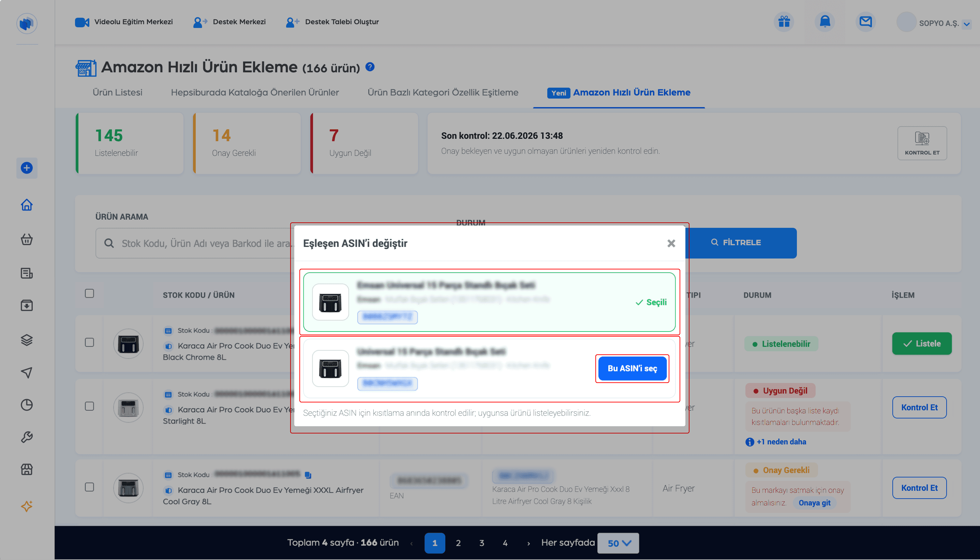Click the Uygun Değil status badge in the table
980x560 pixels.
[x=781, y=391]
